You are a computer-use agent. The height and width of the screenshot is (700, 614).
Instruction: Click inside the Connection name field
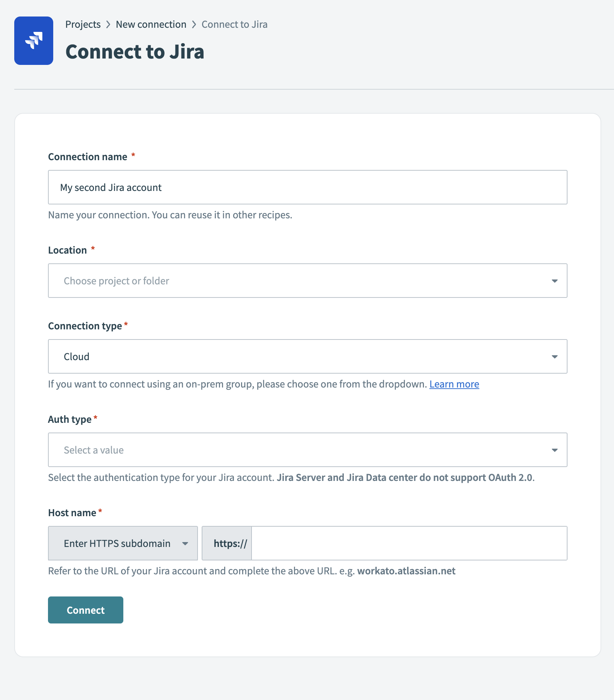click(x=307, y=187)
